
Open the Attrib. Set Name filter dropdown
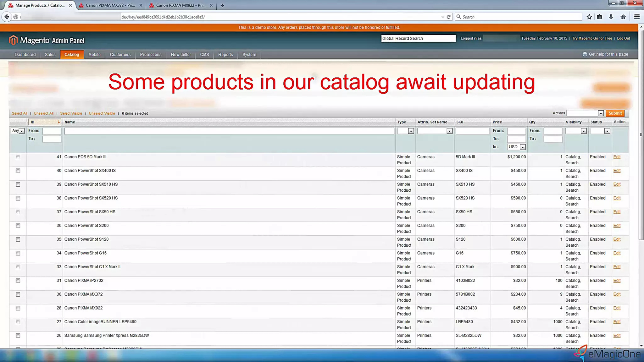click(x=434, y=131)
